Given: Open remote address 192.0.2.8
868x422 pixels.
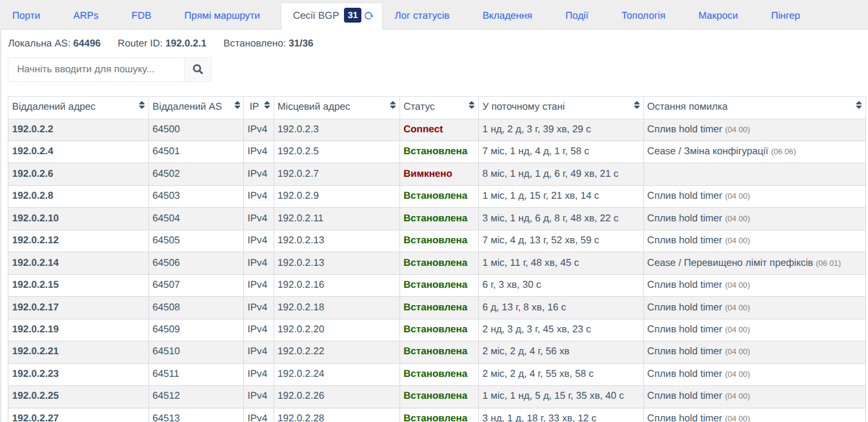Looking at the screenshot, I should tap(33, 196).
